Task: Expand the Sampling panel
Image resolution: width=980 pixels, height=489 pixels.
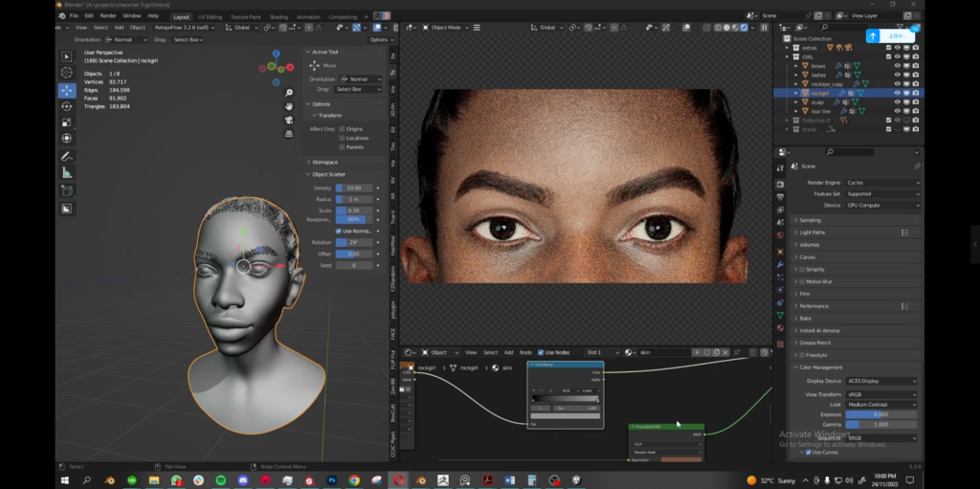Action: click(x=857, y=220)
